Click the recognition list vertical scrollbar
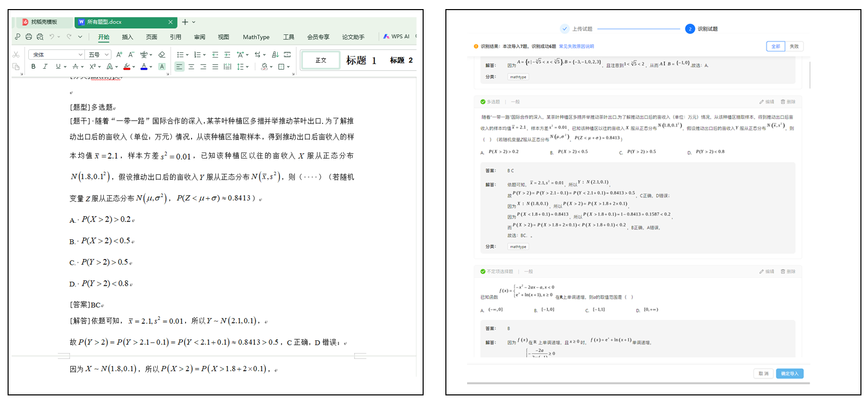 click(810, 75)
